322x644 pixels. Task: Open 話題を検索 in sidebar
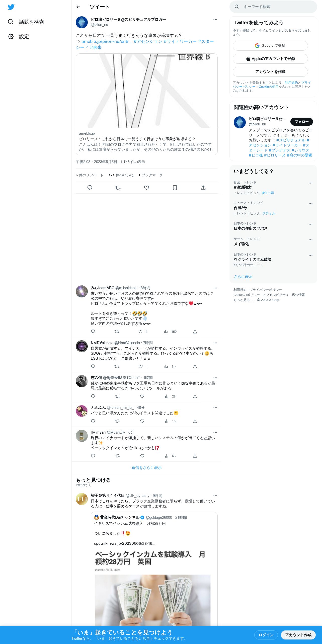[x=26, y=22]
